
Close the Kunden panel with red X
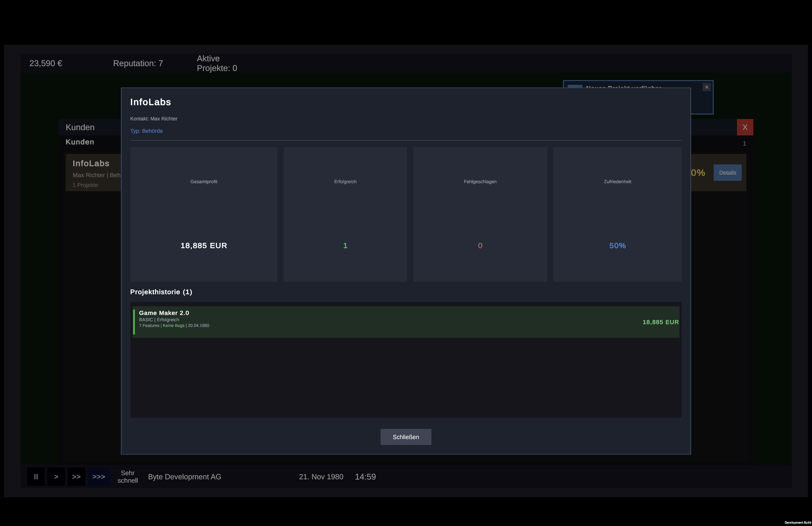[745, 127]
